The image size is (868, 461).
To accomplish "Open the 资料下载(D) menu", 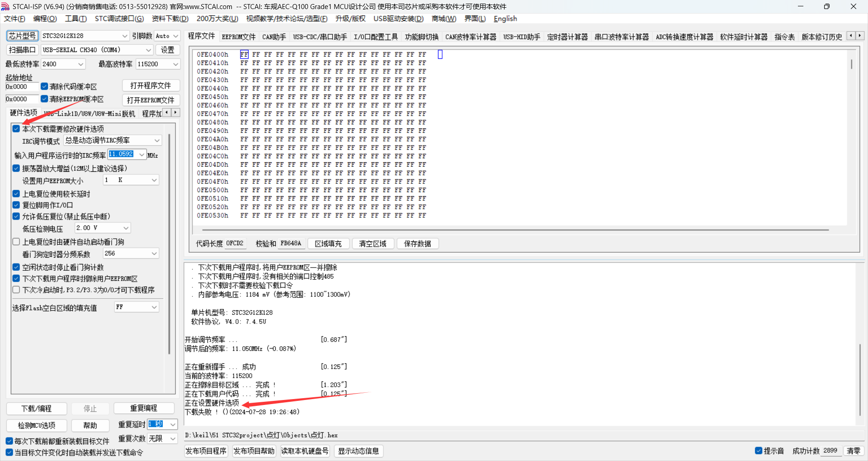I will click(x=170, y=19).
